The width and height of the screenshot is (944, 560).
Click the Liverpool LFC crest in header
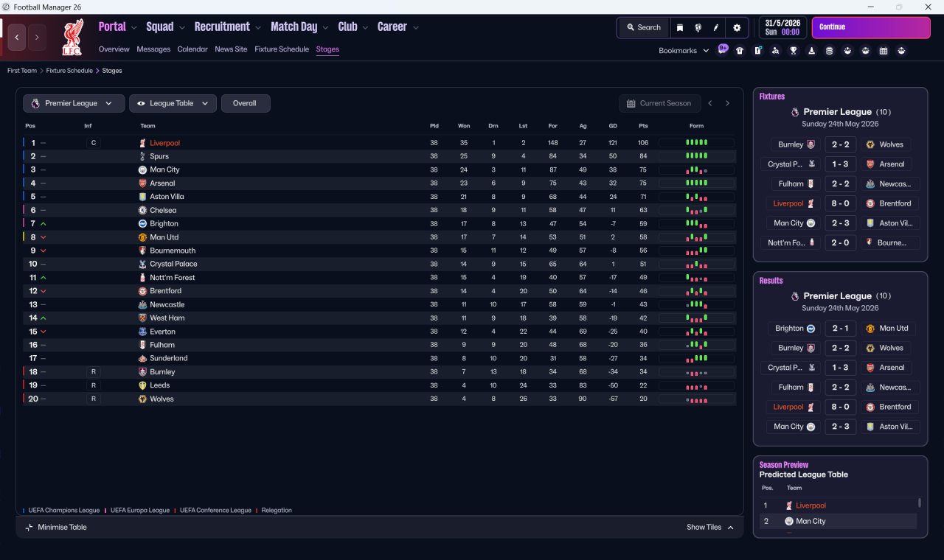pyautogui.click(x=72, y=38)
